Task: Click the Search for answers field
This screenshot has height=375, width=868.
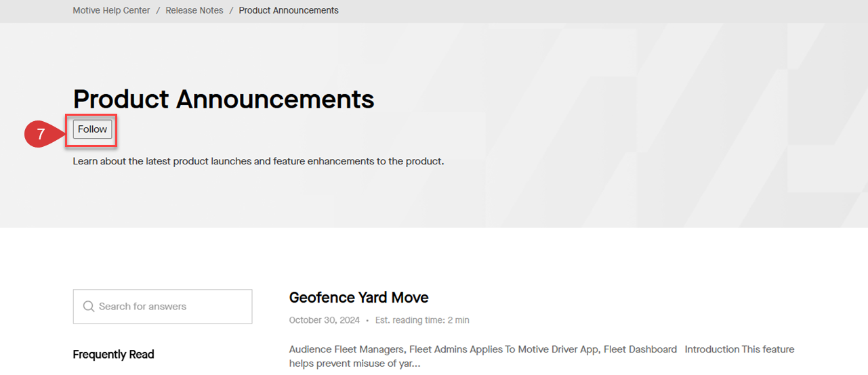Action: point(163,307)
